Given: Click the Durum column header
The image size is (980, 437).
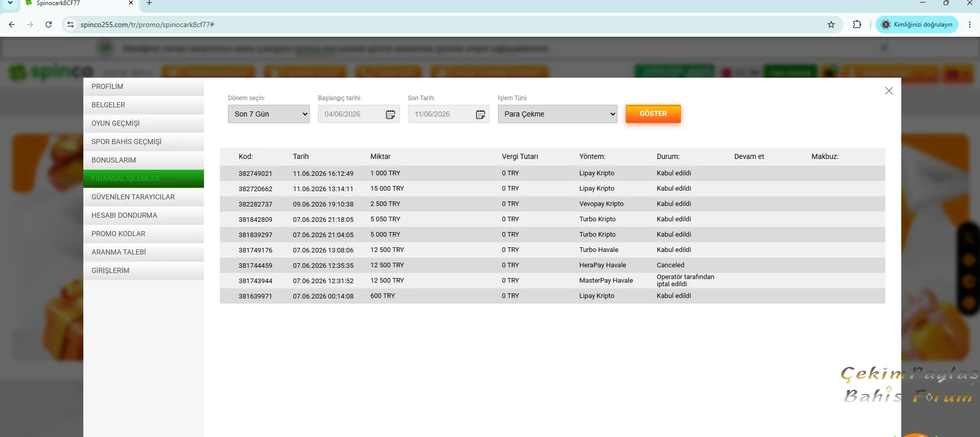Looking at the screenshot, I should click(668, 156).
